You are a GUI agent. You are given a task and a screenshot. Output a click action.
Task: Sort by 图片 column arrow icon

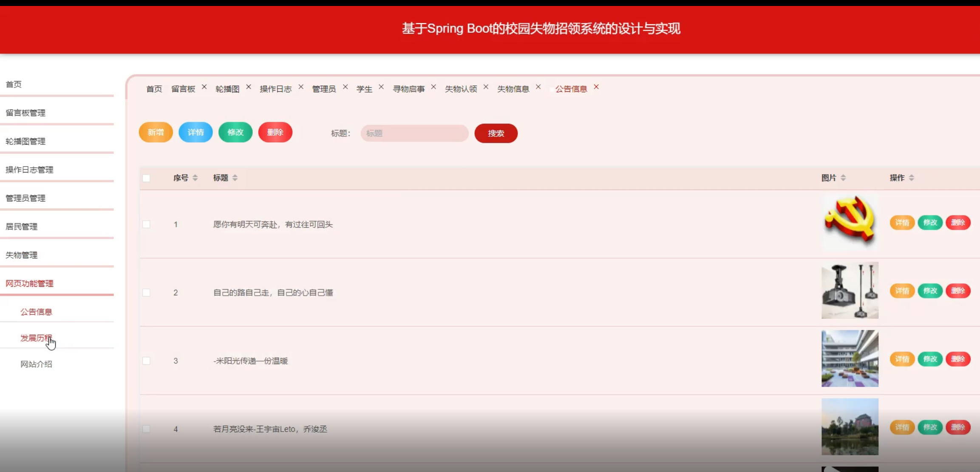pyautogui.click(x=843, y=178)
